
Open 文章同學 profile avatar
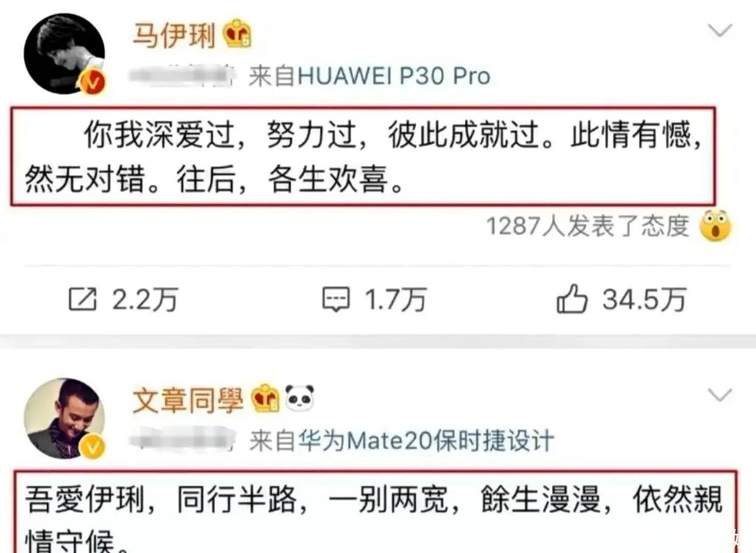pos(65,419)
